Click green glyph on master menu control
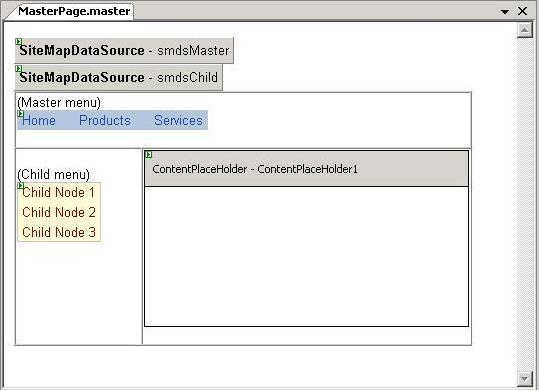The width and height of the screenshot is (540, 390). coord(20,113)
